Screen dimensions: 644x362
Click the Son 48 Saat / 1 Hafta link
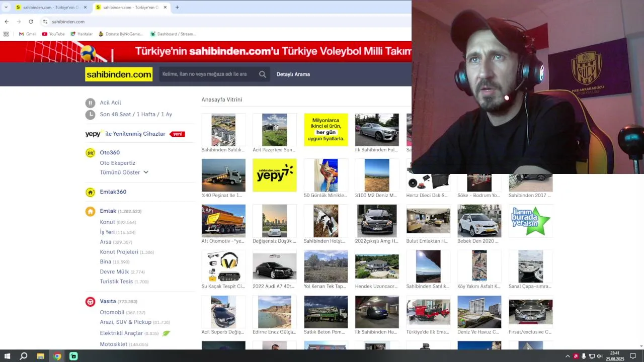[x=136, y=115]
